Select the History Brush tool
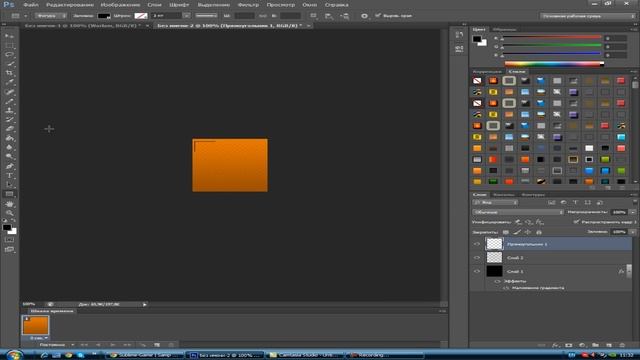Screen dimensions: 640x360 9,120
